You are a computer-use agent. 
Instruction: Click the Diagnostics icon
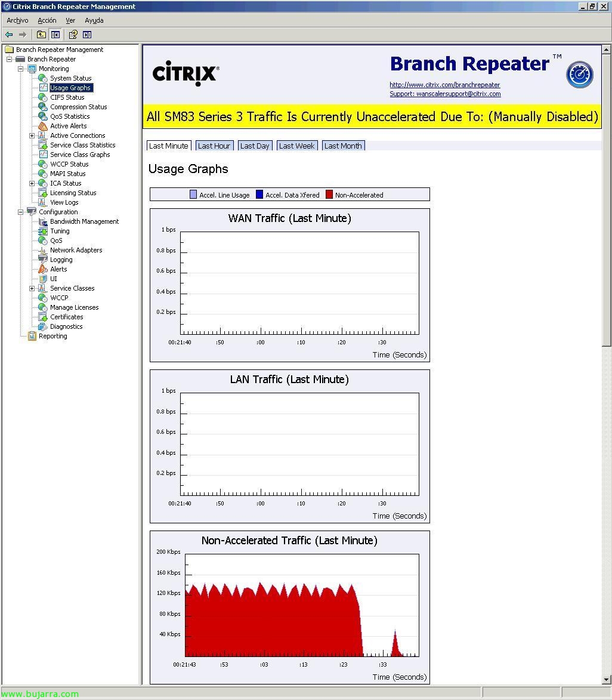coord(43,327)
